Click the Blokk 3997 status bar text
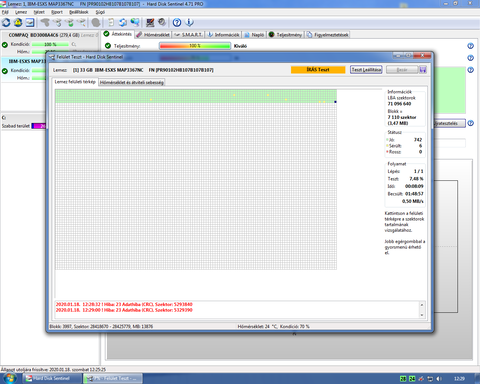 tap(101, 326)
